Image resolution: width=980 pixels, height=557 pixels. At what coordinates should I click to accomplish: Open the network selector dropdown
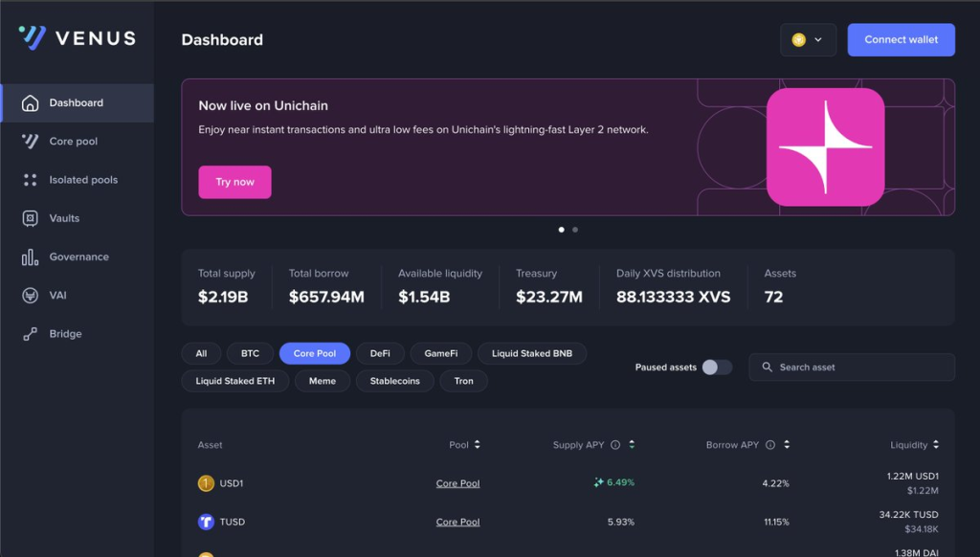[808, 40]
